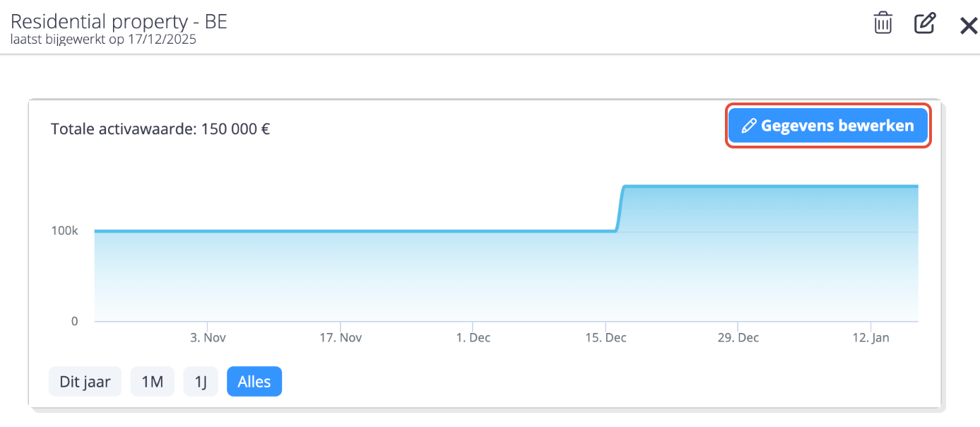The width and height of the screenshot is (980, 427).
Task: Click the pencil icon inside Gegevens bewerken
Action: [749, 127]
